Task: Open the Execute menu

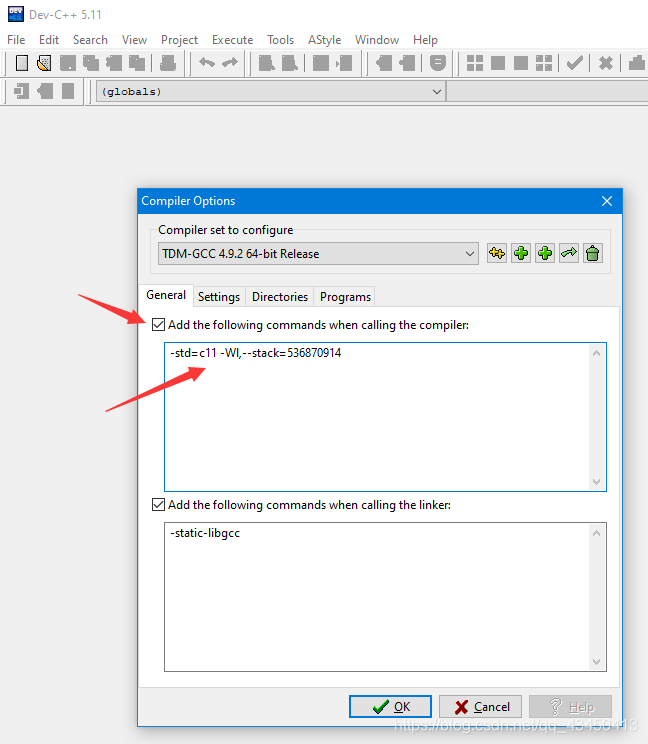Action: point(232,40)
